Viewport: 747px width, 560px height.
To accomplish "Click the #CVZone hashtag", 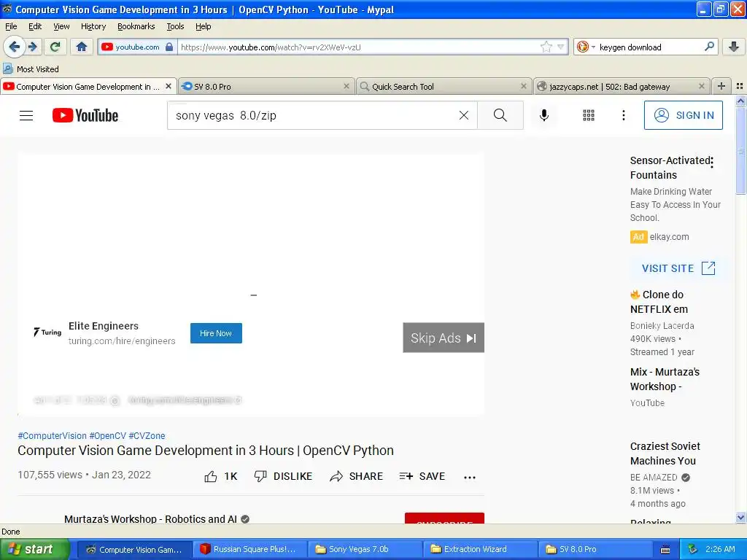I will click(147, 436).
